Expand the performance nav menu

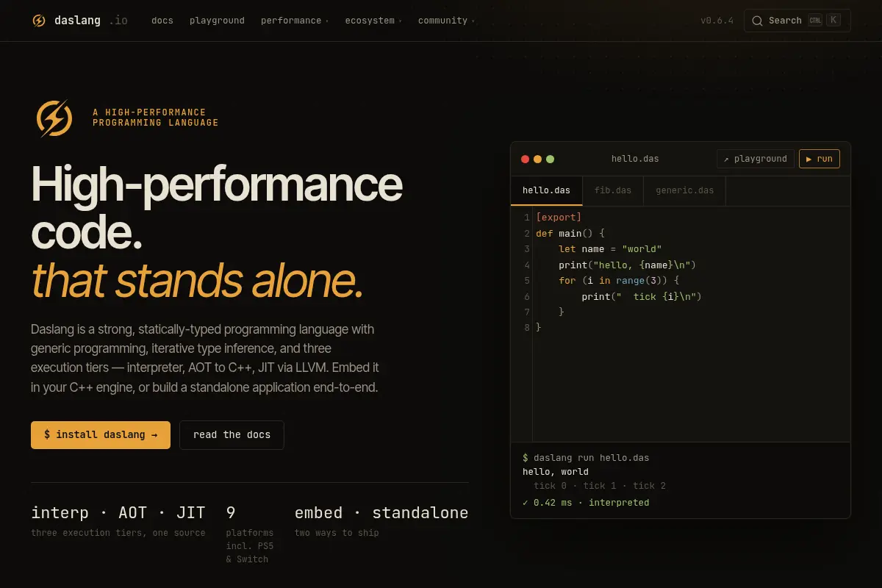(x=295, y=21)
